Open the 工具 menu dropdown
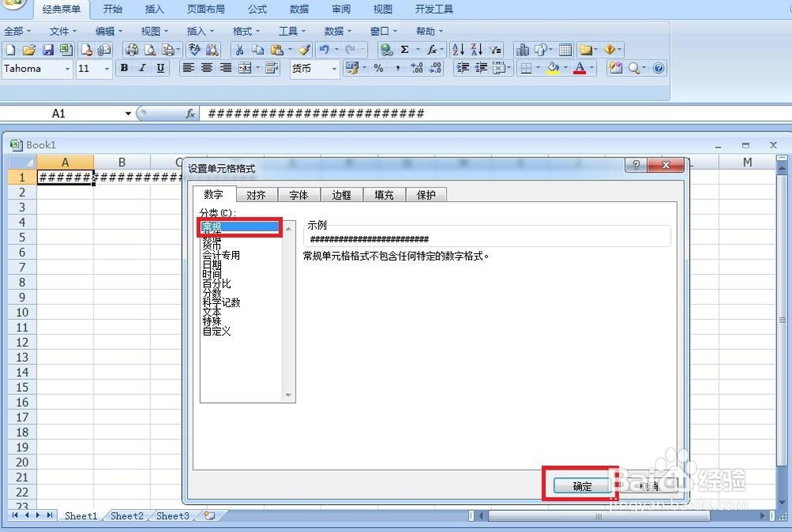This screenshot has width=792, height=532. pos(292,32)
